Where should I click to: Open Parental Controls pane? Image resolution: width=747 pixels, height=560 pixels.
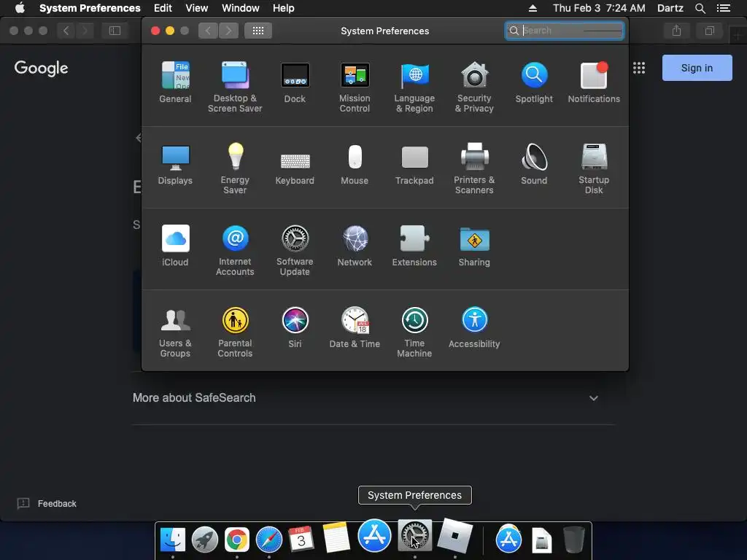point(235,332)
